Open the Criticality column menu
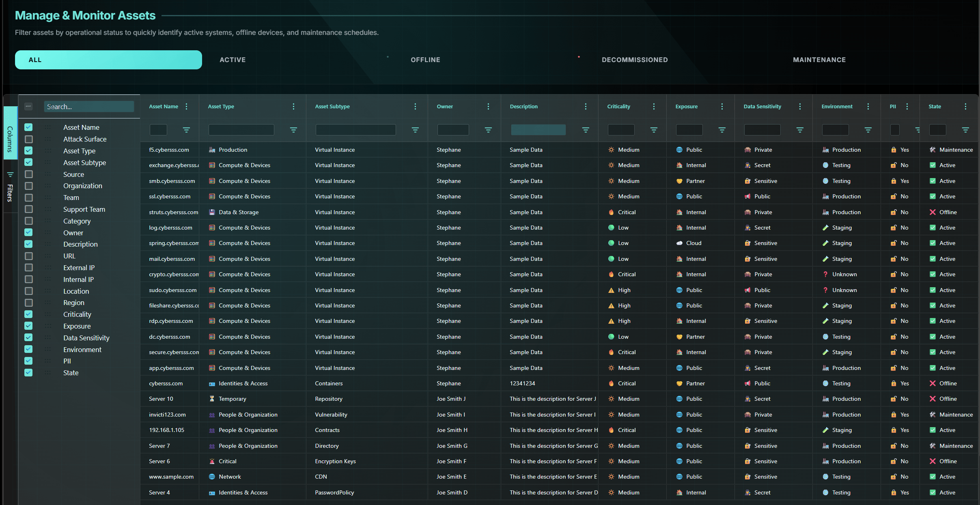The height and width of the screenshot is (505, 980). (x=654, y=106)
